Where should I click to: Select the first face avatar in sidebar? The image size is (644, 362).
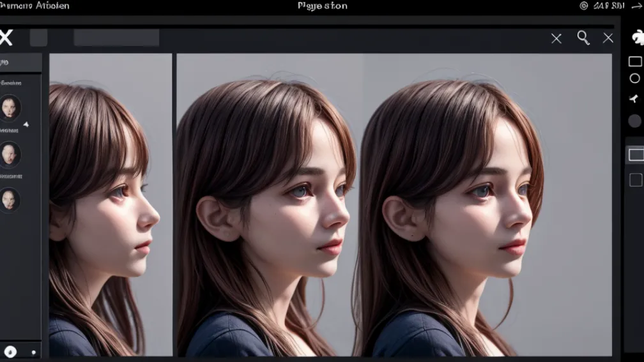[x=10, y=107]
